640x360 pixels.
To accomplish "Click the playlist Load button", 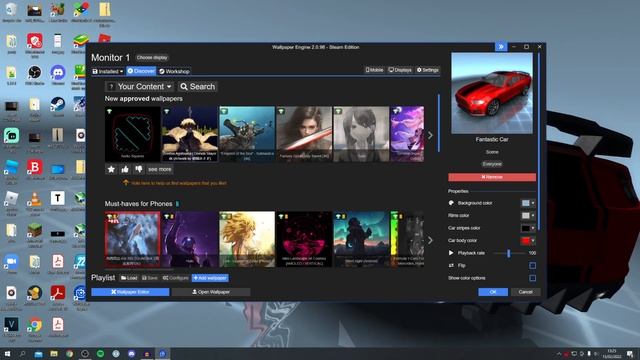I will click(129, 278).
